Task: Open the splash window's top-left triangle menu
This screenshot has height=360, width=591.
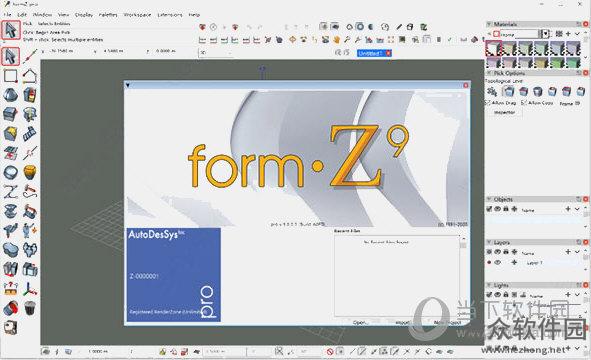Action: coord(128,85)
